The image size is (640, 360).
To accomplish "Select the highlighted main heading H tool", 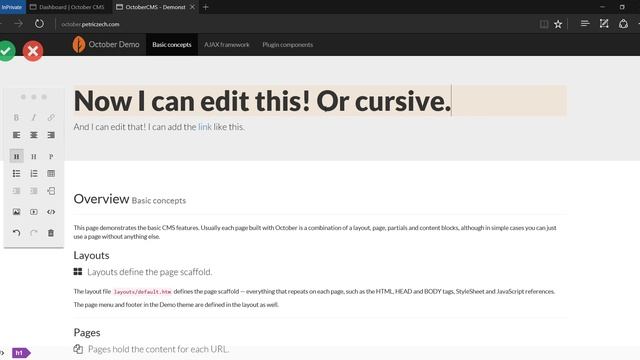I will [16, 156].
